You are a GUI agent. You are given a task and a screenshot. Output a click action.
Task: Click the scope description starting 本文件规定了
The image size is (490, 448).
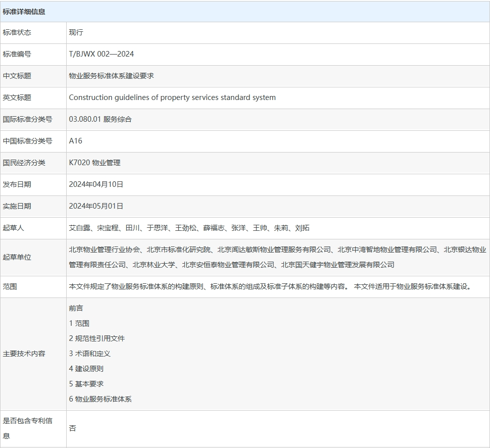coord(208,286)
